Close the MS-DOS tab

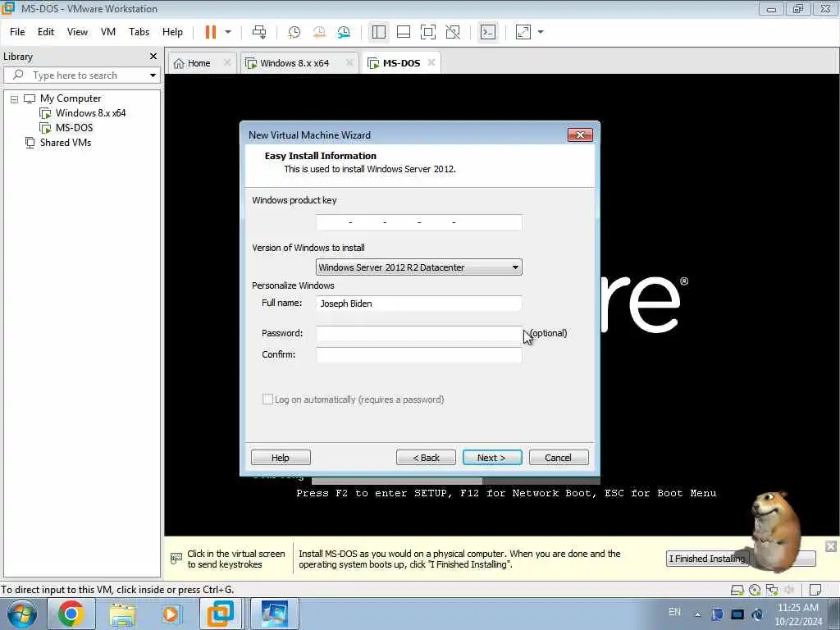(x=431, y=62)
